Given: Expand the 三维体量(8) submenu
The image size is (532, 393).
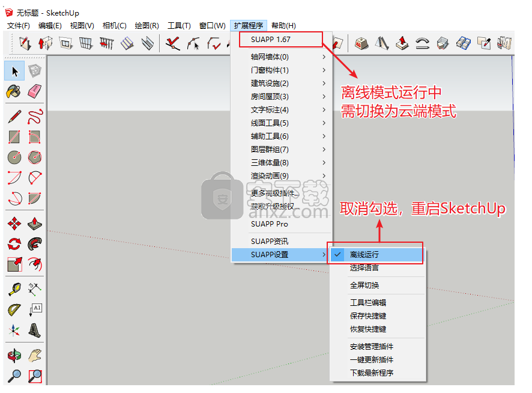Looking at the screenshot, I should (282, 163).
